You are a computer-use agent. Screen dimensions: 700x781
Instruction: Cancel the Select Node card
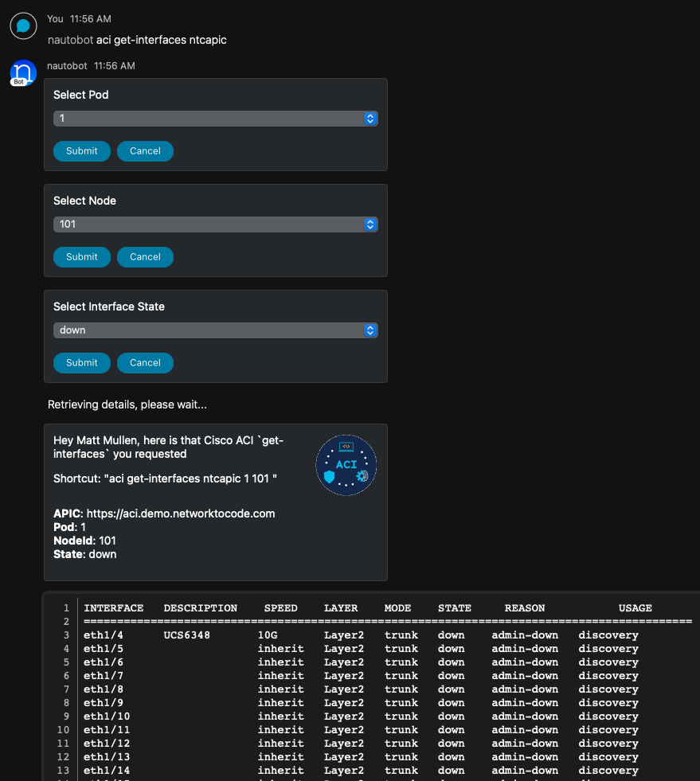[145, 257]
